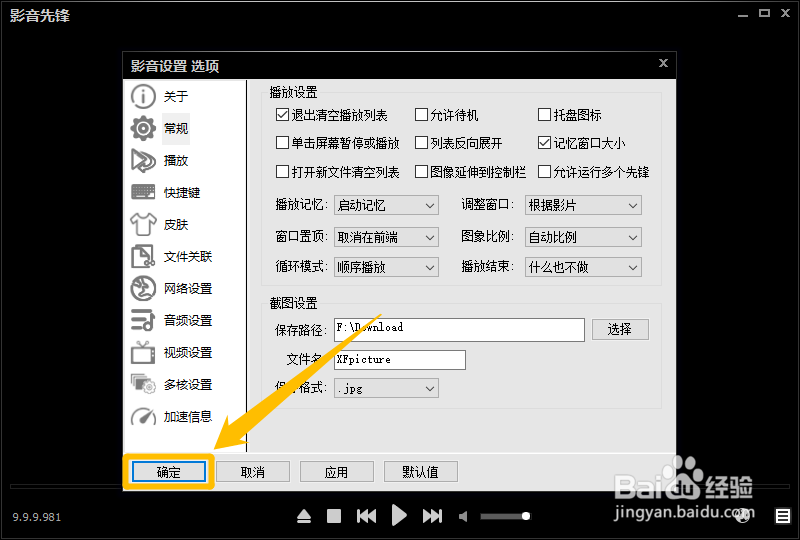Click the 确定 button
This screenshot has width=800, height=540.
pos(169,472)
